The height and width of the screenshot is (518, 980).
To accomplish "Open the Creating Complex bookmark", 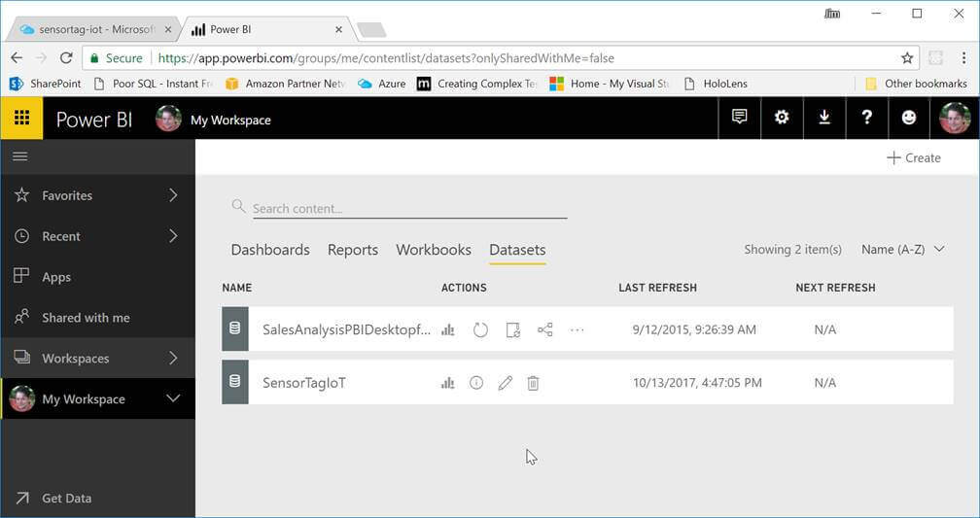I will click(x=476, y=84).
